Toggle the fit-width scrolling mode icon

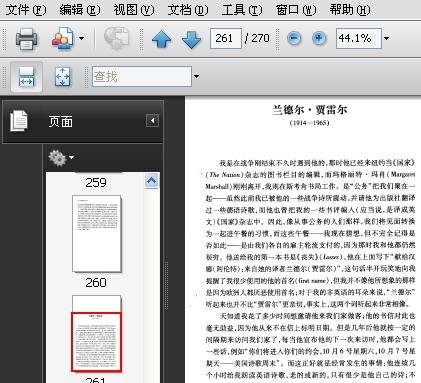tap(26, 76)
